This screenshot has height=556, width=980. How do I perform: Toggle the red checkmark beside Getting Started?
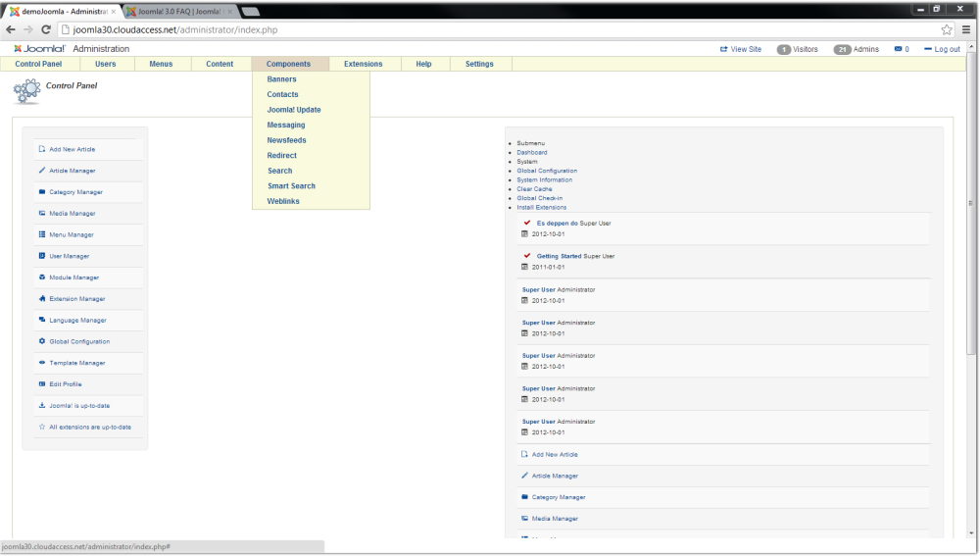pyautogui.click(x=526, y=256)
